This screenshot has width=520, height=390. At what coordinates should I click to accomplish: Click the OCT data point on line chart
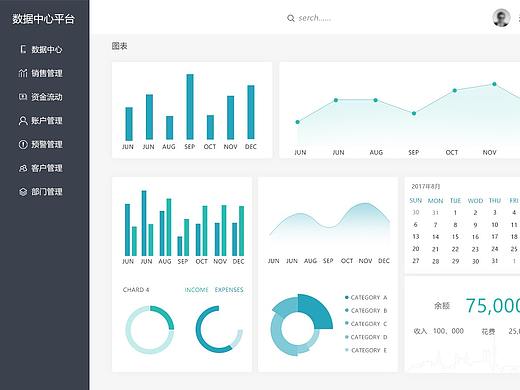(455, 90)
